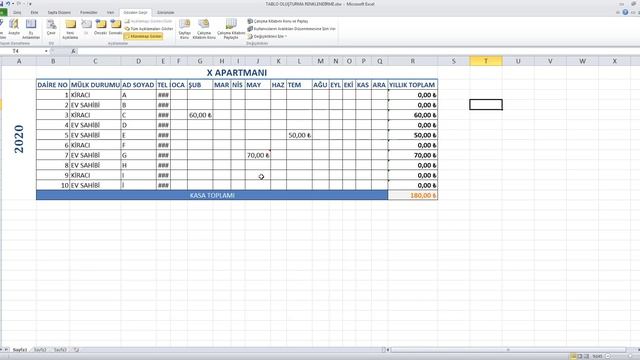Click EV SAHİBİ in daire 10 row

coord(95,185)
